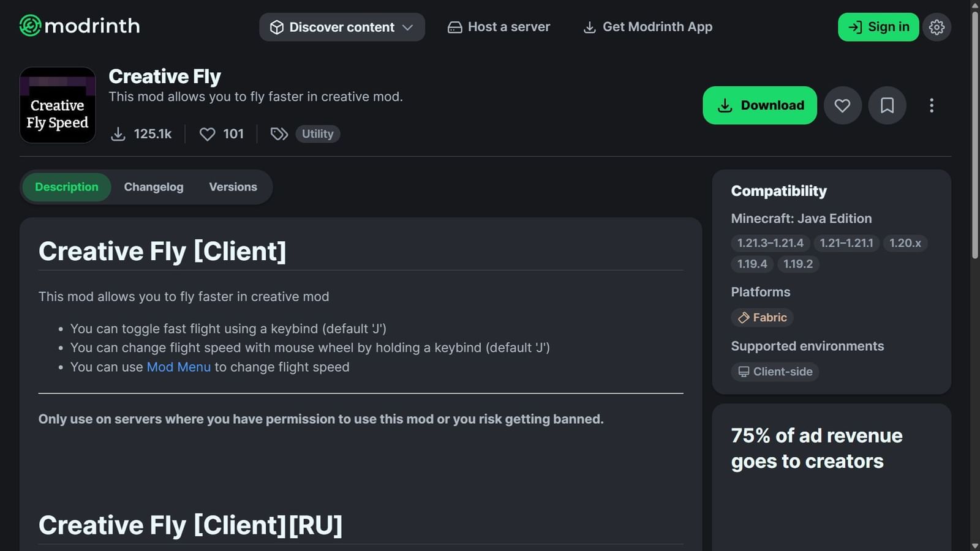Open the Versions tab
The image size is (980, 551).
pyautogui.click(x=233, y=187)
